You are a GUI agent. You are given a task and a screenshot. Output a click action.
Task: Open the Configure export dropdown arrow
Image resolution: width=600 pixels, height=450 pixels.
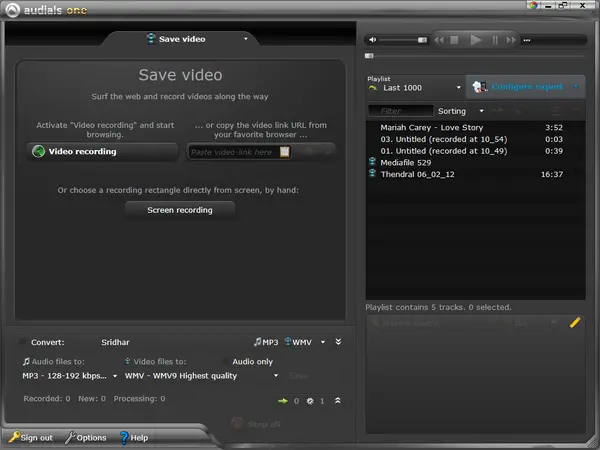coord(576,86)
